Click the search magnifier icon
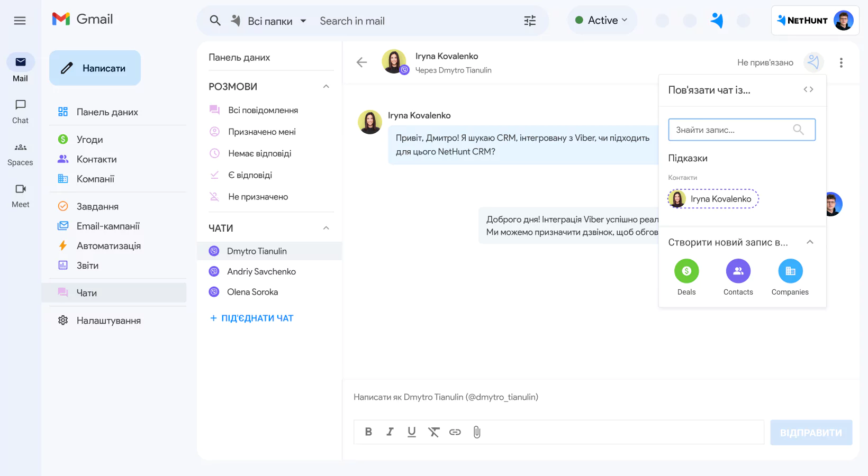The width and height of the screenshot is (868, 476). pos(215,21)
